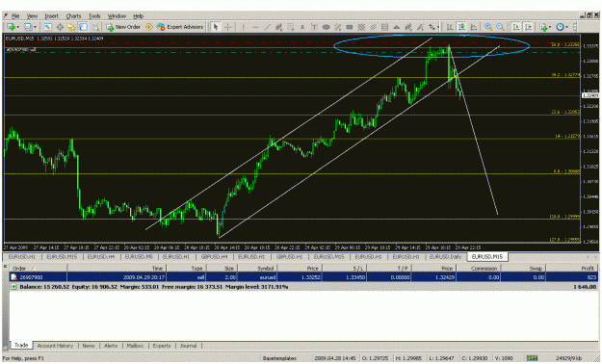Sort by the Profit column header
The width and height of the screenshot is (602, 364).
pos(572,268)
